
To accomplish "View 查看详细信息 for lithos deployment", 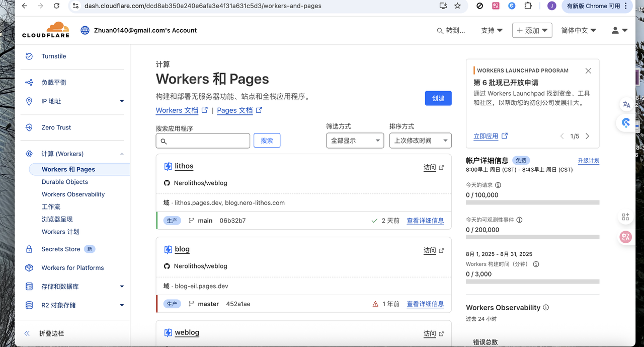I will click(x=425, y=221).
